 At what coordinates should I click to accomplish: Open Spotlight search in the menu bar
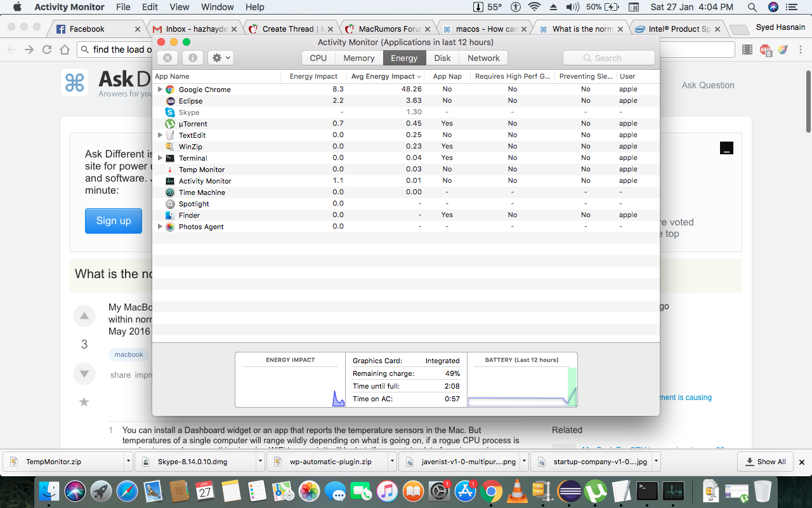[752, 7]
